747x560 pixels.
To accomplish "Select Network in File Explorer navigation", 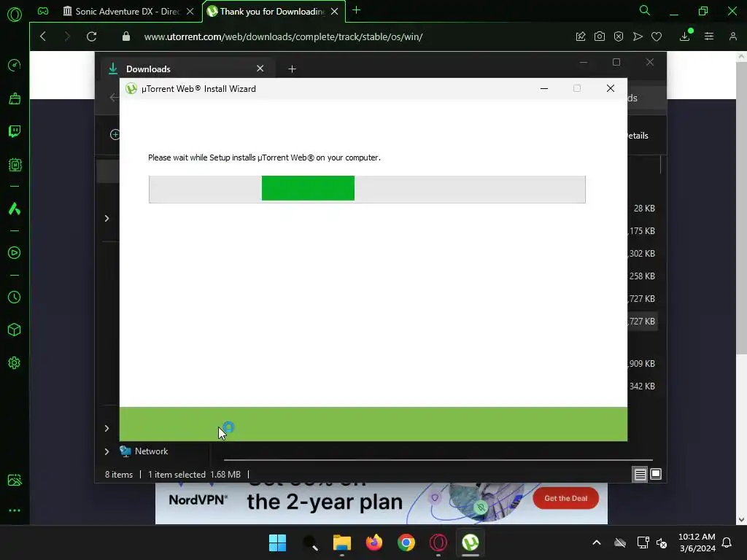I will [151, 451].
